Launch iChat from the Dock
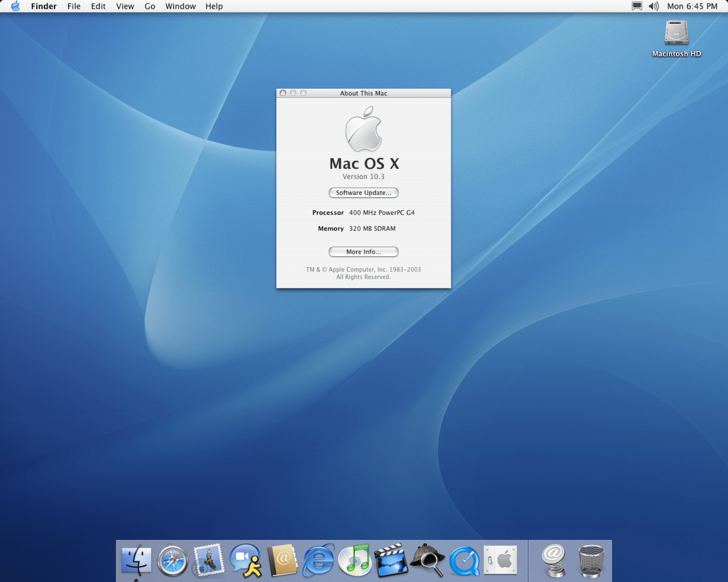This screenshot has height=582, width=728. tap(245, 560)
